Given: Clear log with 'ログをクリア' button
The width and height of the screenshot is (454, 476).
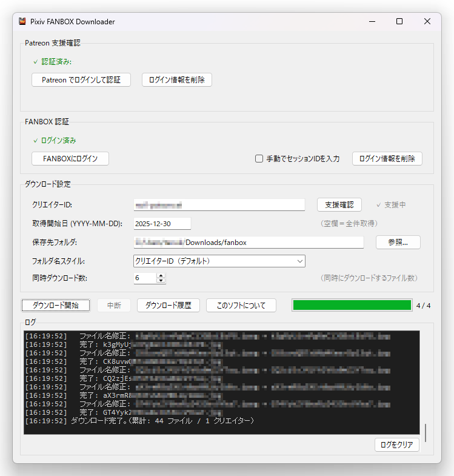Looking at the screenshot, I should click(x=396, y=445).
